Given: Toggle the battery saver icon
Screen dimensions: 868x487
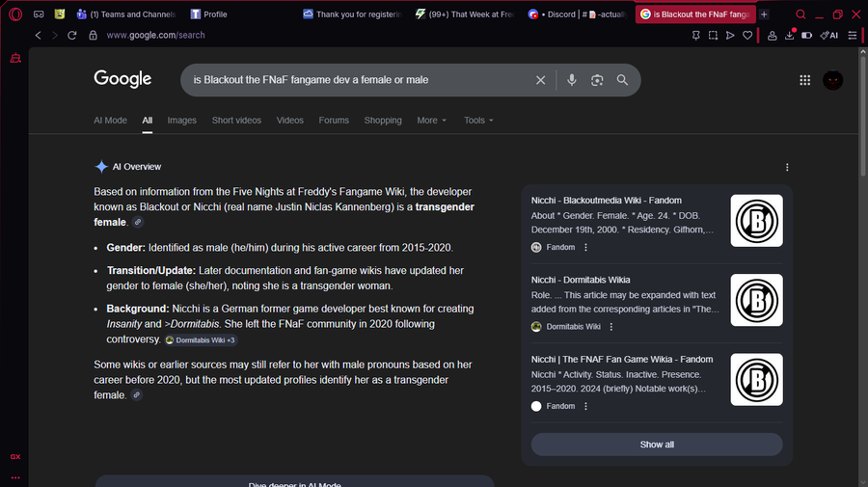Looking at the screenshot, I should [x=806, y=36].
